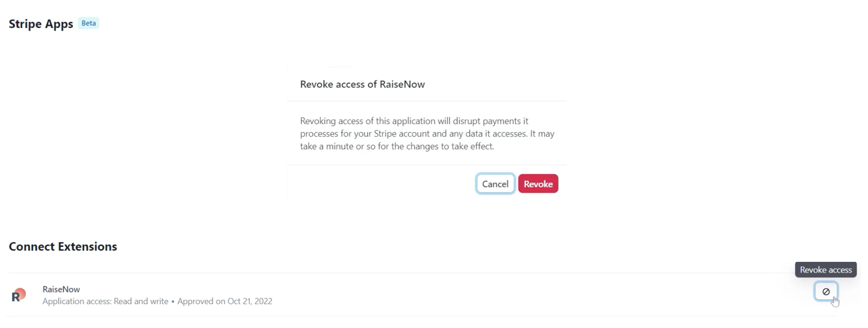Click the Connect Extensions heading
This screenshot has height=328, width=868.
click(x=63, y=247)
